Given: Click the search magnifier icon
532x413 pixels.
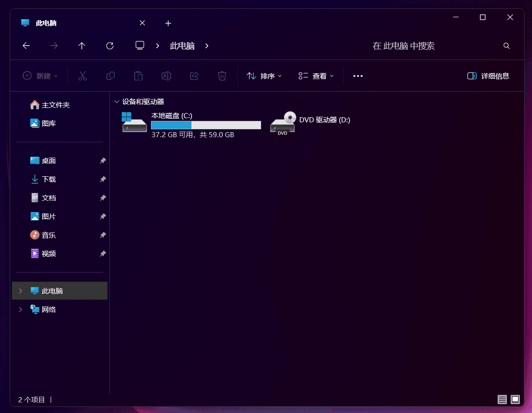Looking at the screenshot, I should (506, 46).
